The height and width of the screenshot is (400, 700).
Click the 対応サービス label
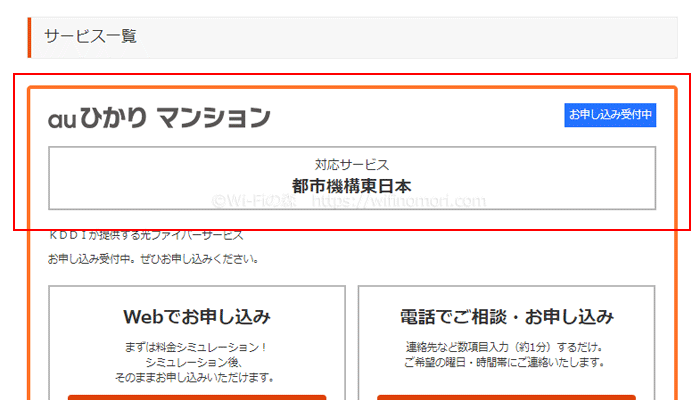[352, 165]
